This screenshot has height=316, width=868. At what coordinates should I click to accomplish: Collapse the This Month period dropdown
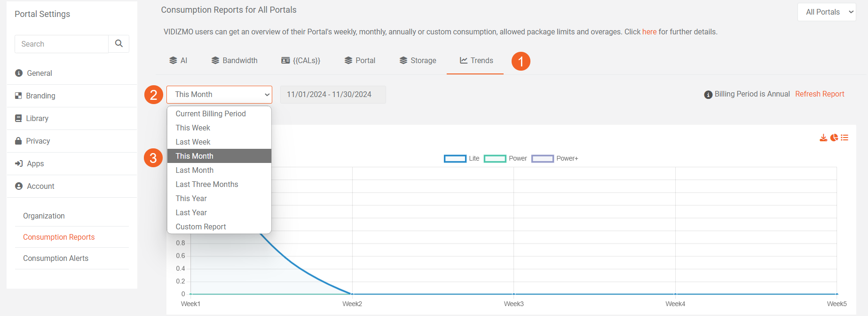pos(219,95)
